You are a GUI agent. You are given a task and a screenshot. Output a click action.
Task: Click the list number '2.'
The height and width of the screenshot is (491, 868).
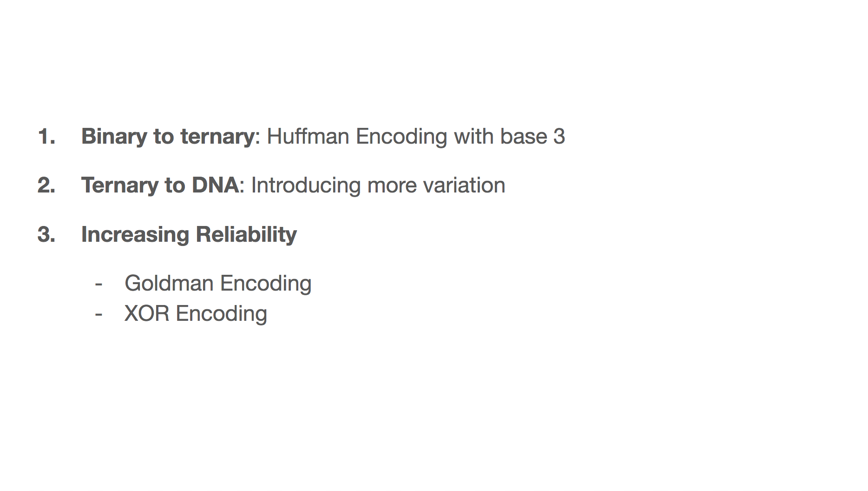pyautogui.click(x=46, y=186)
